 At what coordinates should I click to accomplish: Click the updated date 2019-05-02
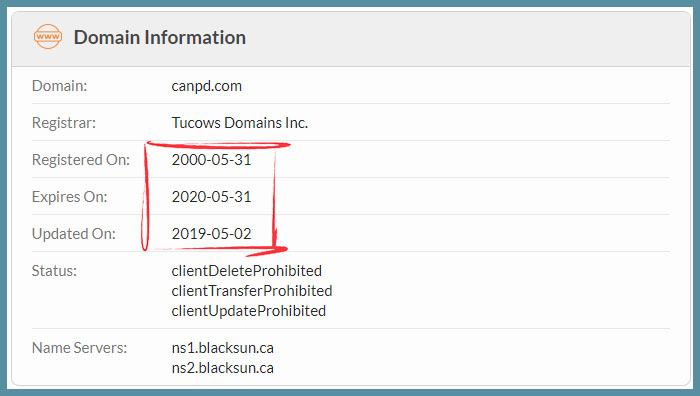coord(212,233)
